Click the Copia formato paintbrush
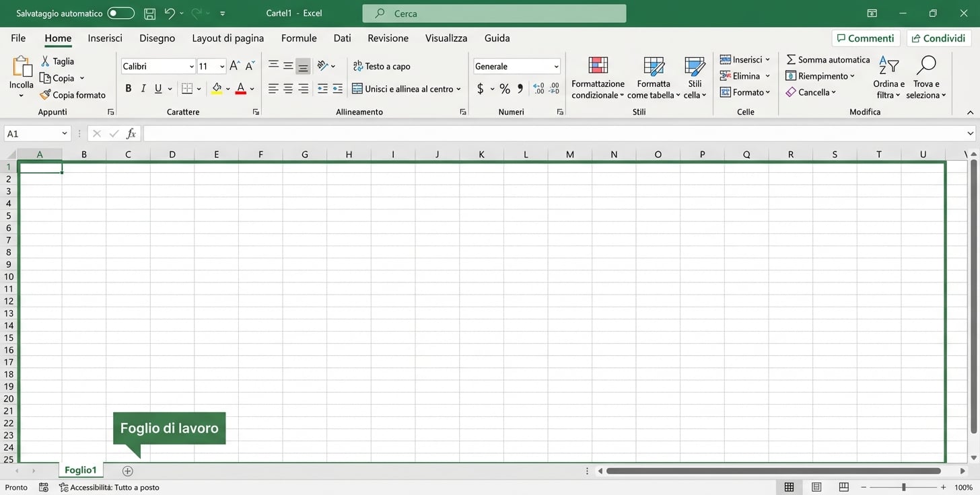Screen dimensions: 980x495 73,95
